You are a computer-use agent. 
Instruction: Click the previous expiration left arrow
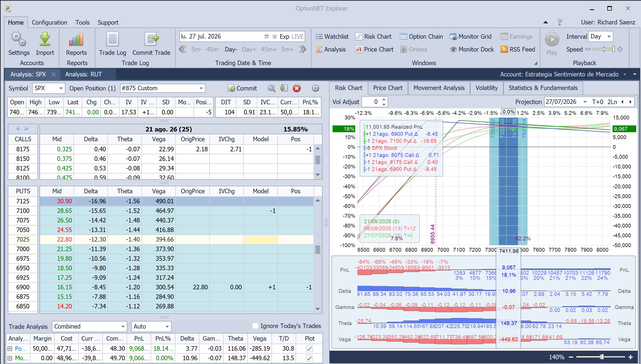point(18,129)
